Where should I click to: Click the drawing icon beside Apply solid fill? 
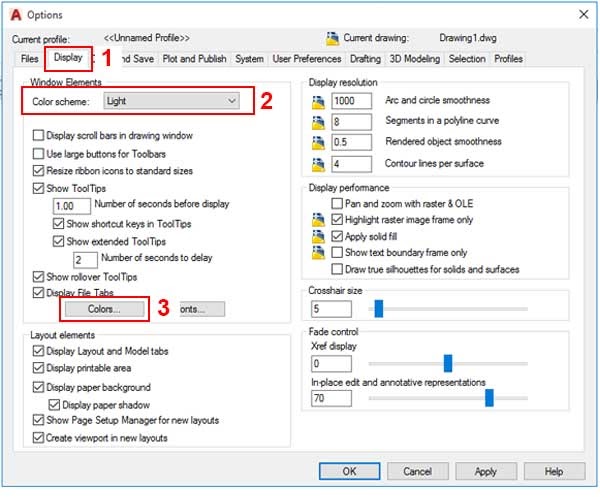tap(318, 236)
